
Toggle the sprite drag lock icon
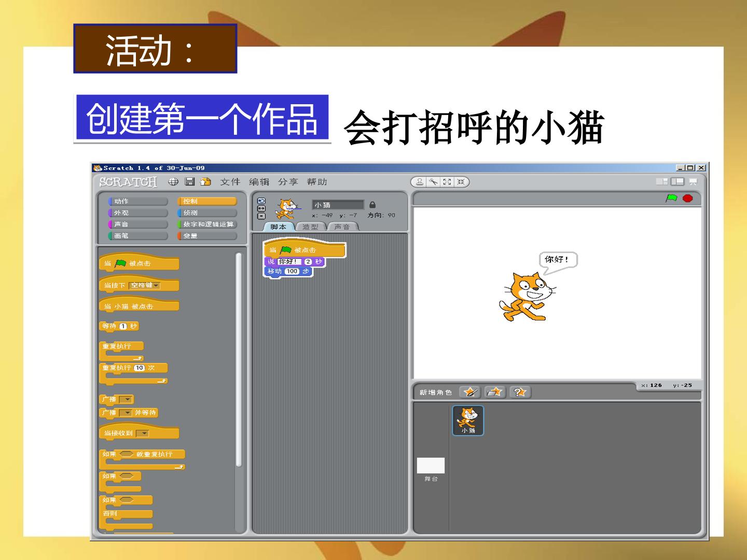point(372,205)
